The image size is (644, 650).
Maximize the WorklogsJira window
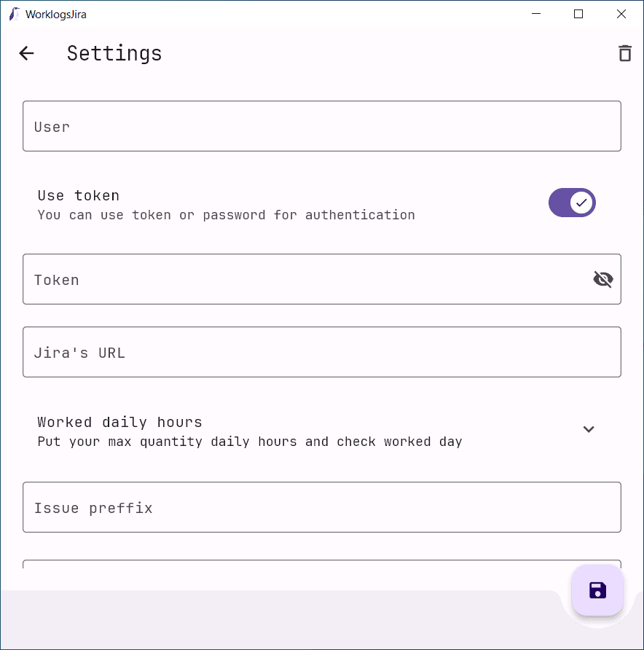(x=578, y=14)
